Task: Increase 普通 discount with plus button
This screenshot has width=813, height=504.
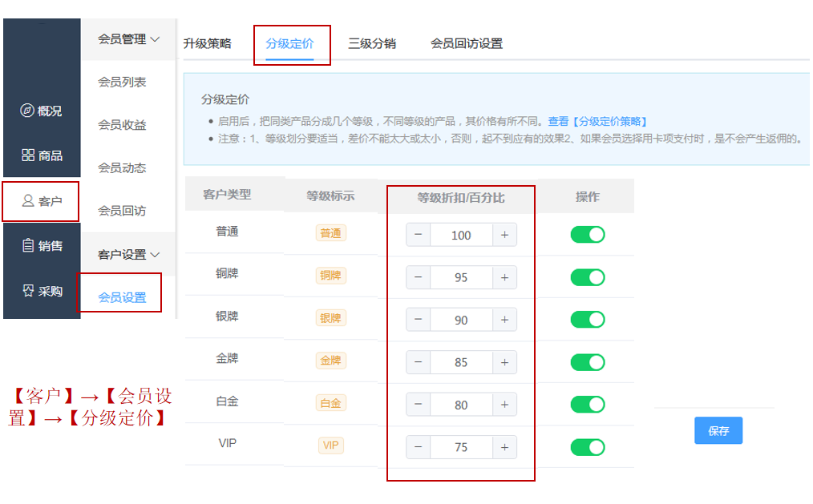Action: [x=504, y=235]
